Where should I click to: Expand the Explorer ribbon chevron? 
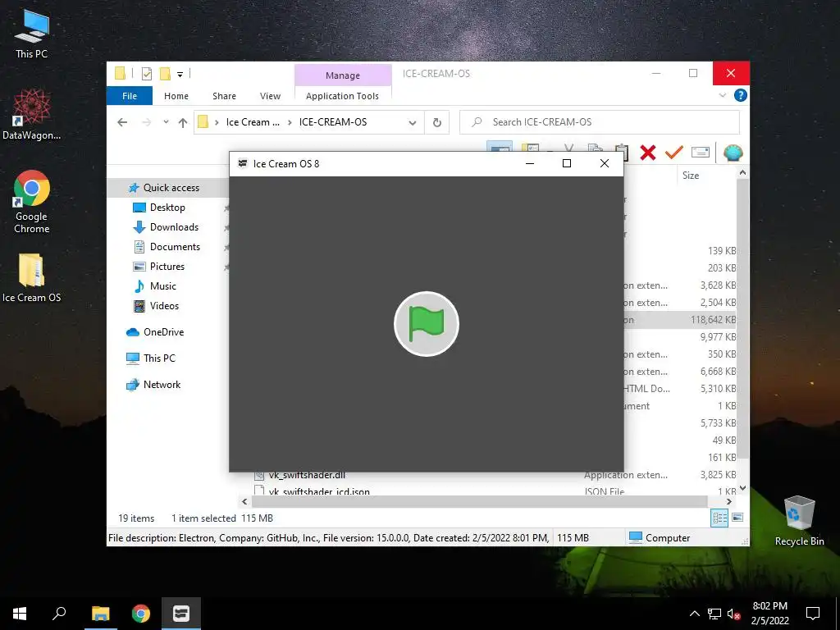click(722, 95)
